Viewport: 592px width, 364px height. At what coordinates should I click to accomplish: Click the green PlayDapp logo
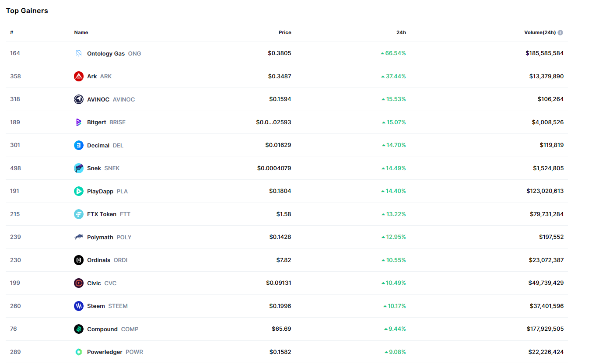coord(78,191)
